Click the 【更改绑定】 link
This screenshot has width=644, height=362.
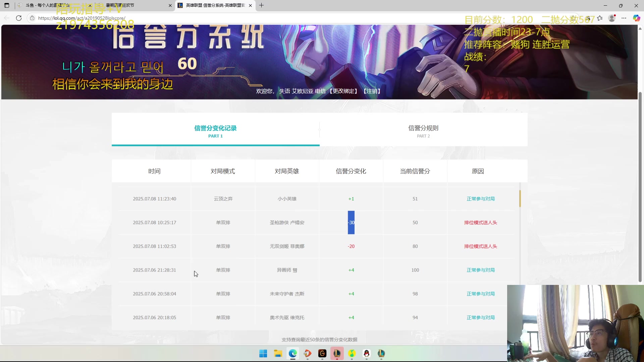point(343,91)
